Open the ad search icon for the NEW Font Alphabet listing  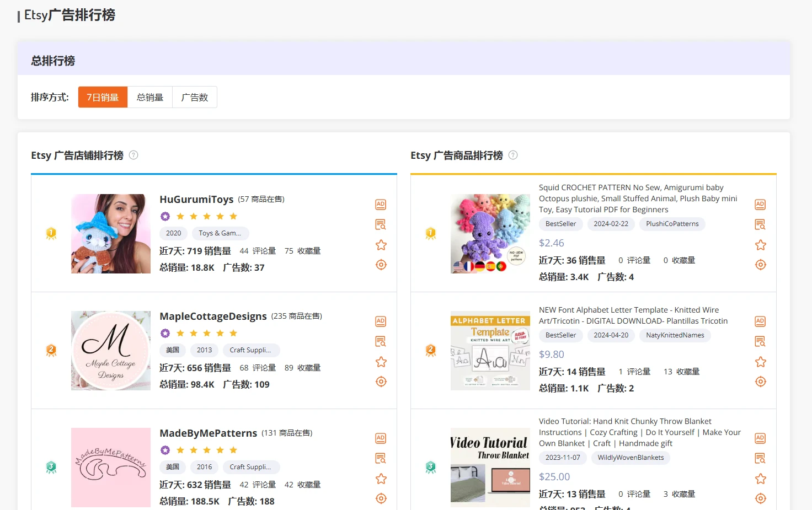(760, 341)
